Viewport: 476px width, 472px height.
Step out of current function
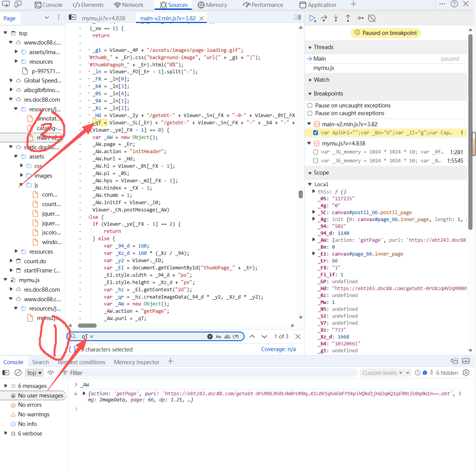coord(348,18)
